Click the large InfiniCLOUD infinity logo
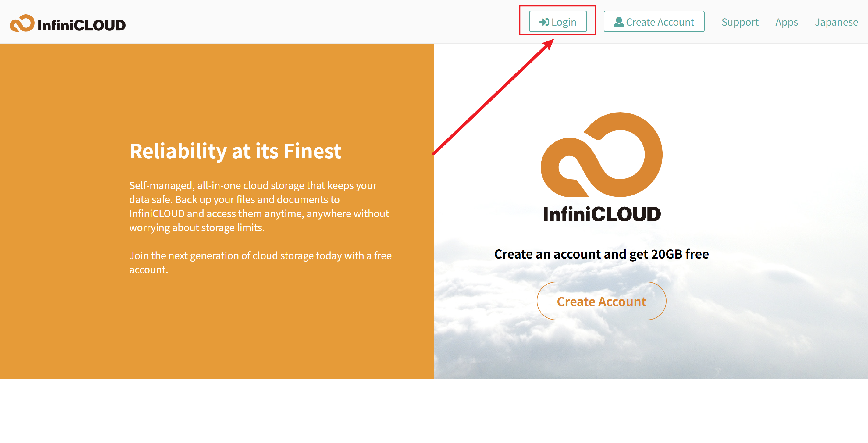 (601, 154)
